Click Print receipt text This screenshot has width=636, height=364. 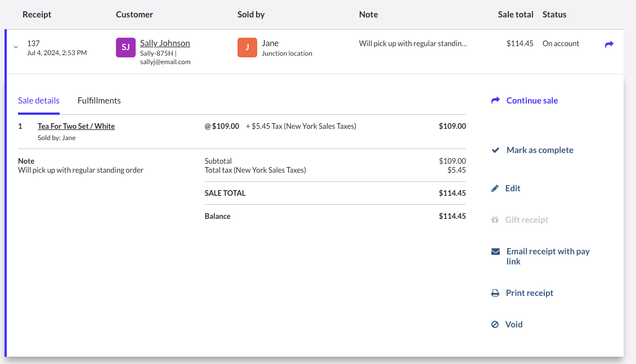click(529, 293)
